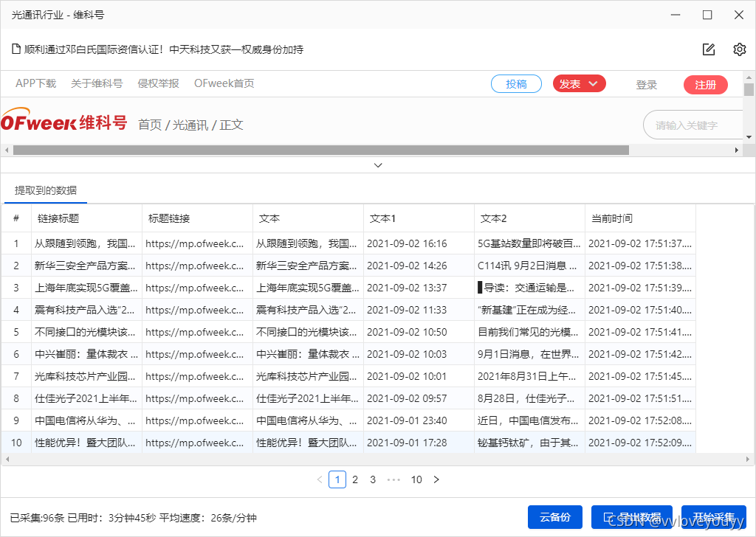The image size is (756, 537).
Task: Click the 投稿 button
Action: tap(516, 84)
